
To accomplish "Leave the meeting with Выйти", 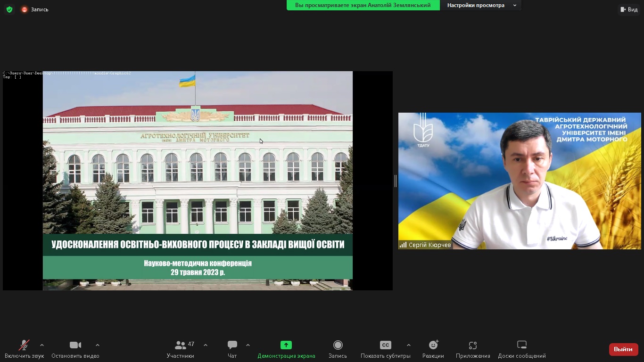I will coord(623,349).
